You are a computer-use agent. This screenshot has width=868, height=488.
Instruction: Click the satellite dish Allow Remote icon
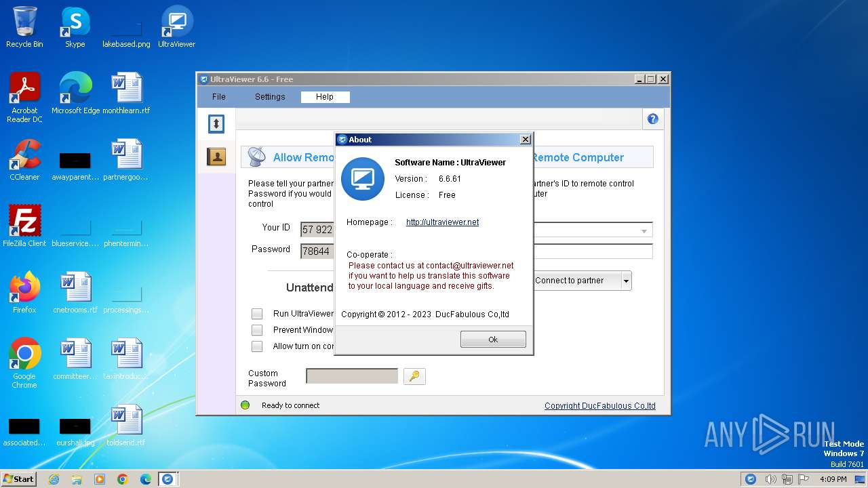256,157
